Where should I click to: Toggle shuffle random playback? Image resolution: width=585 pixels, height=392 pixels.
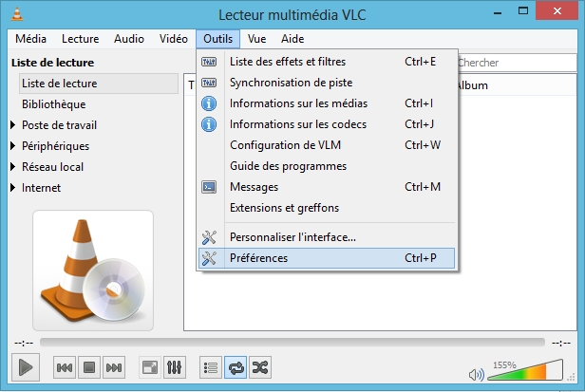[x=260, y=367]
